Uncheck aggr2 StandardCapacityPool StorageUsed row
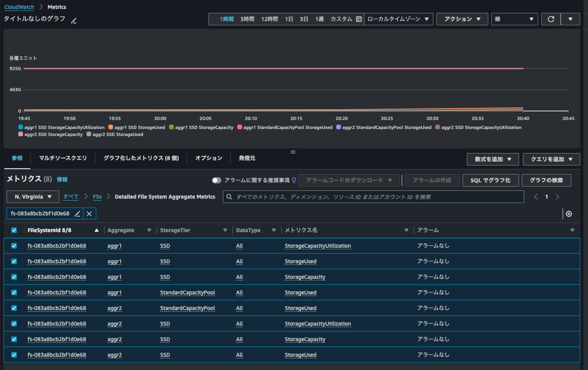Image resolution: width=588 pixels, height=370 pixels. (x=14, y=308)
